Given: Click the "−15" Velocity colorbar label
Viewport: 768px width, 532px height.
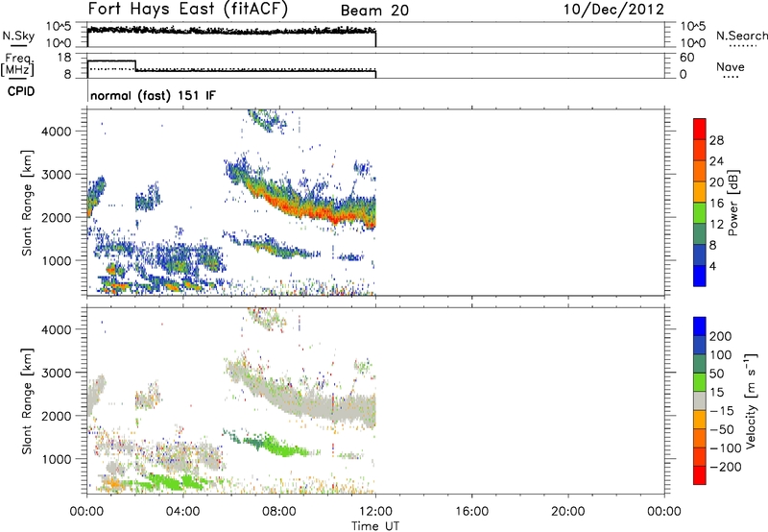Looking at the screenshot, I should [722, 410].
